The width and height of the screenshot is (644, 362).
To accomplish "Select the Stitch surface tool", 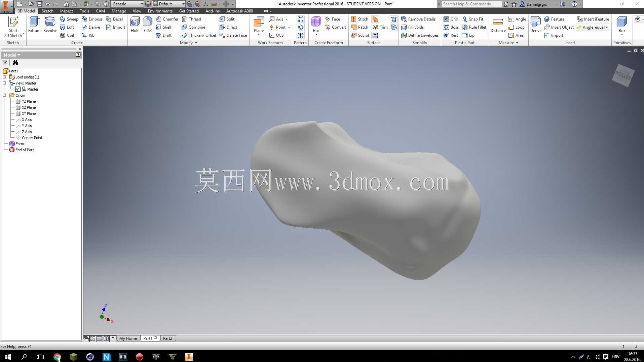I will [359, 19].
